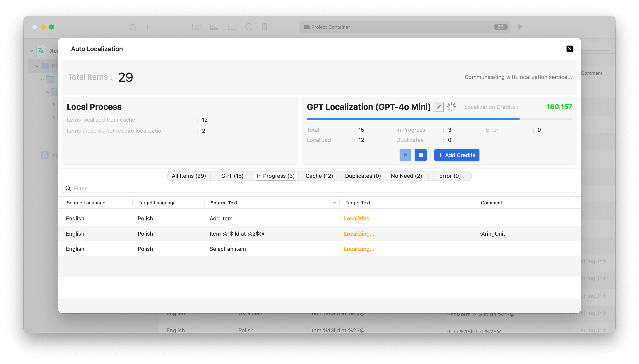
Task: Sort by the Source Text column header
Action: [224, 203]
